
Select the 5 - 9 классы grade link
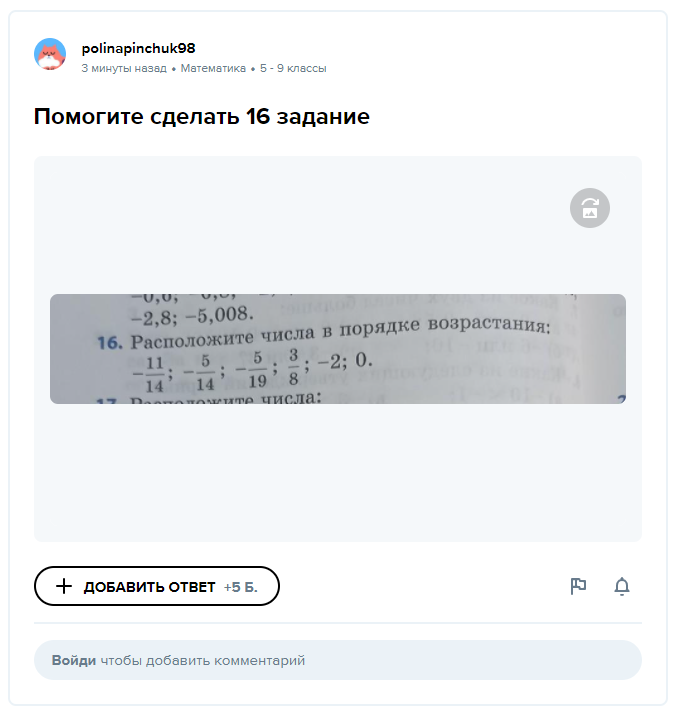pyautogui.click(x=293, y=69)
